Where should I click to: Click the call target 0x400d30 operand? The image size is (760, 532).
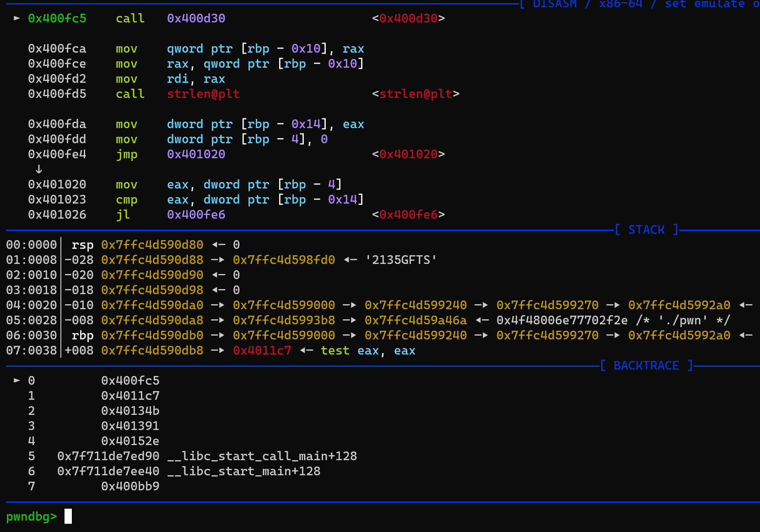[x=196, y=18]
